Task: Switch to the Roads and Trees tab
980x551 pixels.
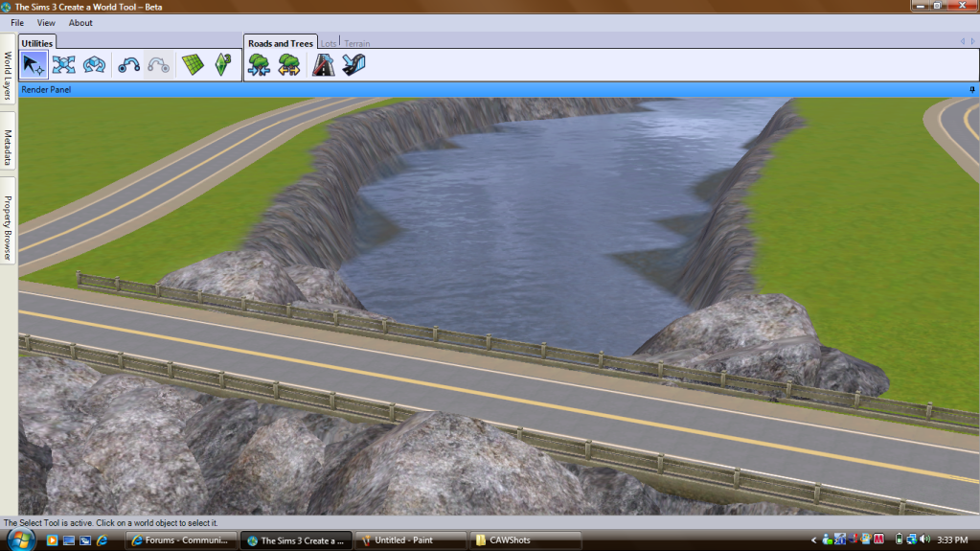Action: 280,43
